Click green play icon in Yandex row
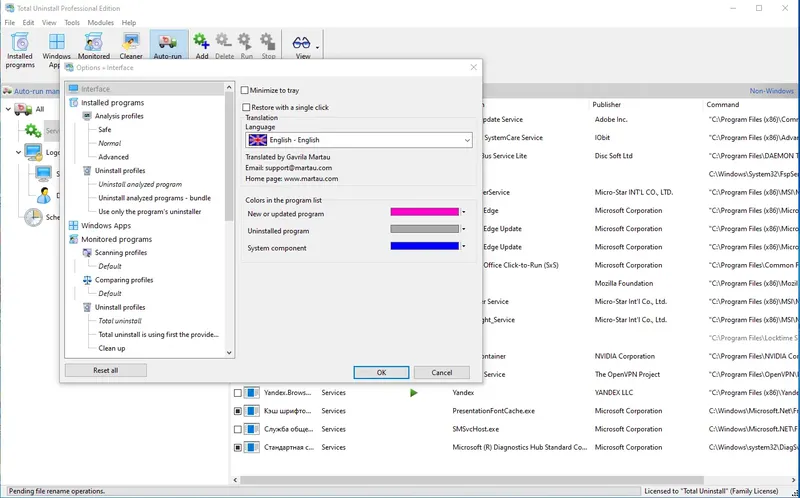This screenshot has width=800, height=498. tap(414, 393)
